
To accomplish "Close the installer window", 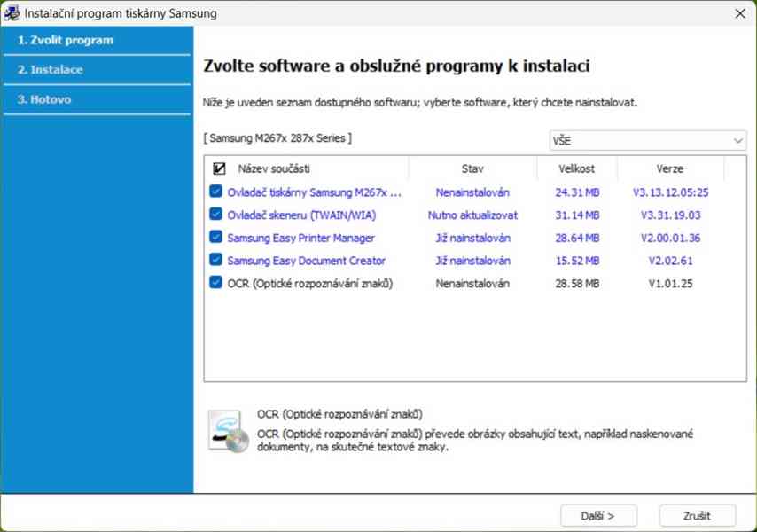I will [740, 13].
